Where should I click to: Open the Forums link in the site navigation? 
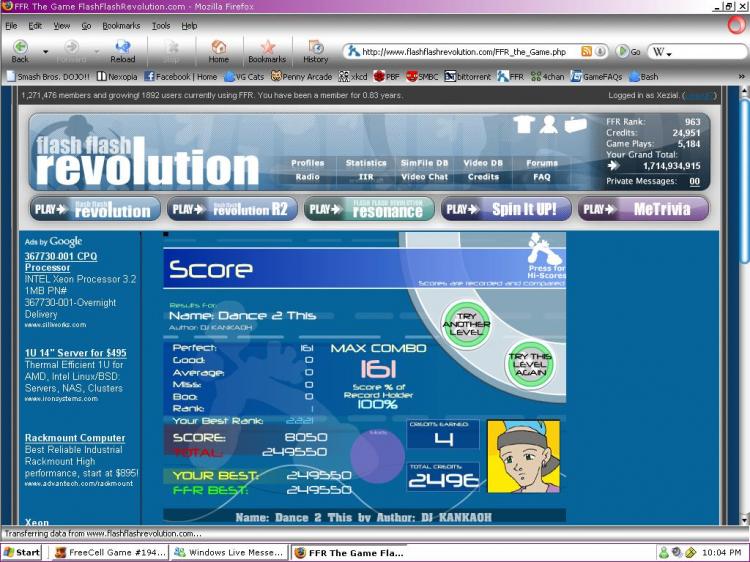point(542,163)
